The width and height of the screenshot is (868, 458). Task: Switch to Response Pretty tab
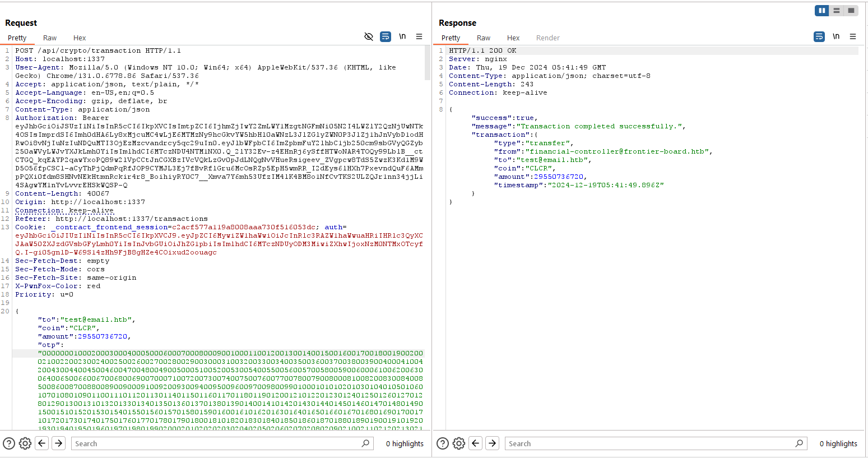(x=451, y=38)
